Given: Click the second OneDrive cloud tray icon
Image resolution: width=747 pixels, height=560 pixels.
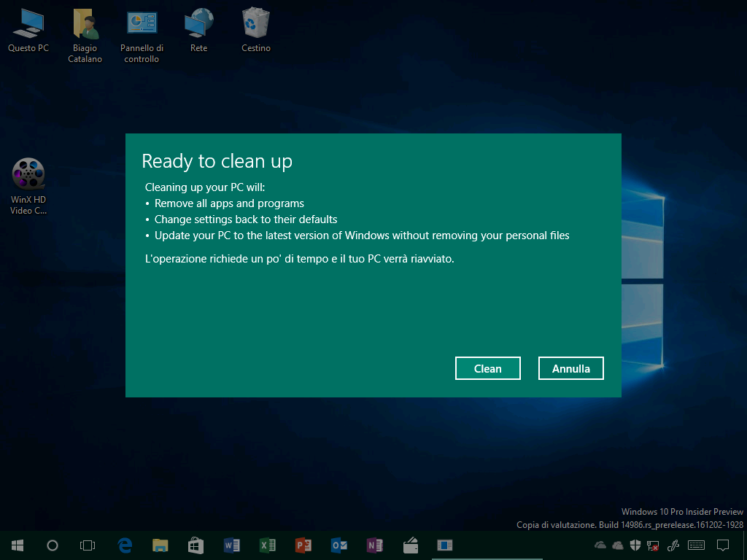Looking at the screenshot, I should [617, 545].
